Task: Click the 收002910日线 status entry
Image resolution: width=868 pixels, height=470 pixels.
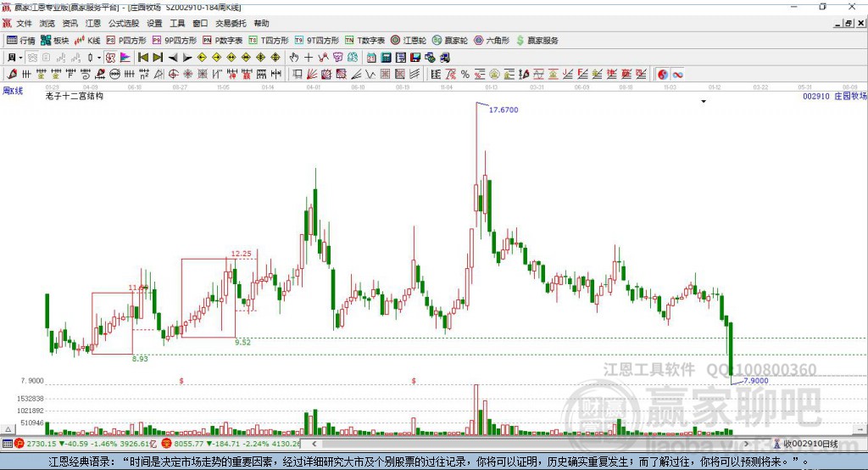Action: click(806, 444)
